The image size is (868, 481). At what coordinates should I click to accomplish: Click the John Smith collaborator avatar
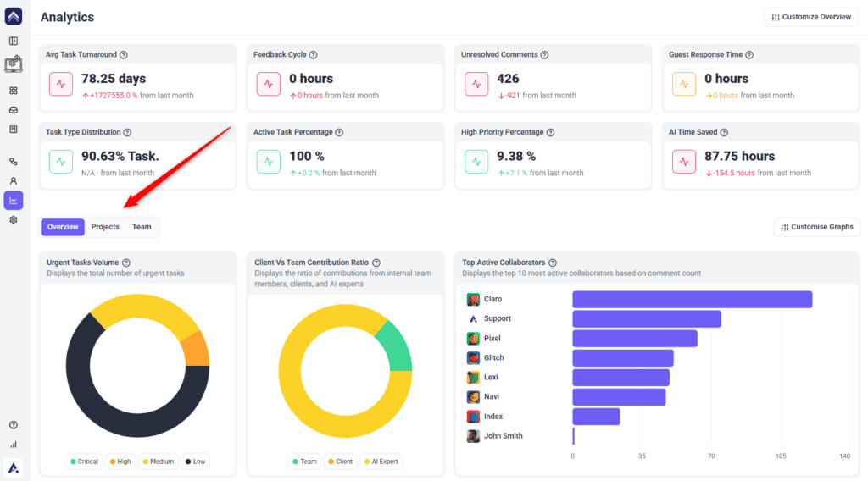tap(473, 435)
